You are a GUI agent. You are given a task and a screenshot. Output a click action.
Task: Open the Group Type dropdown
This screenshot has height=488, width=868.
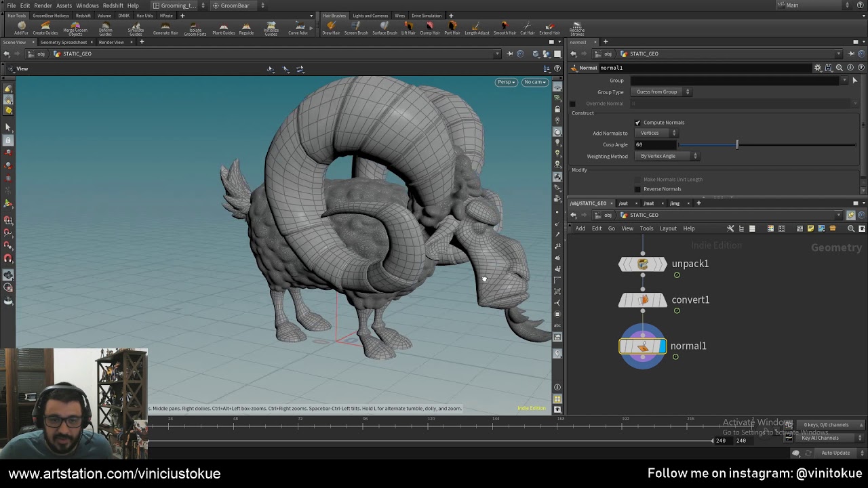(x=661, y=91)
